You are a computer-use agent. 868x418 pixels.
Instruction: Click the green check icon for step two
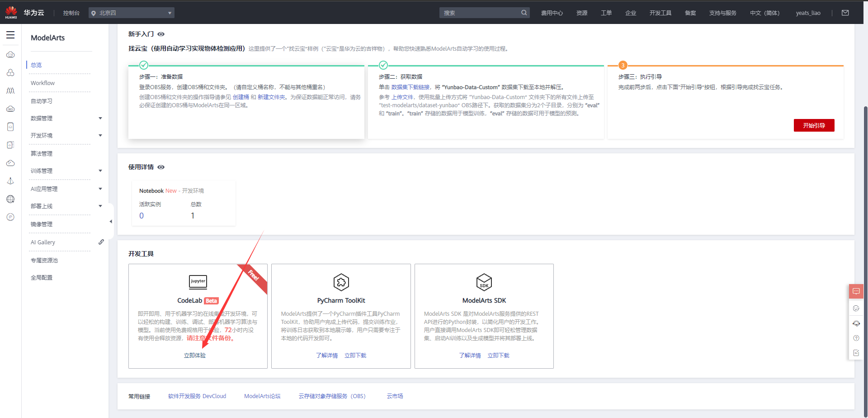[x=383, y=65]
